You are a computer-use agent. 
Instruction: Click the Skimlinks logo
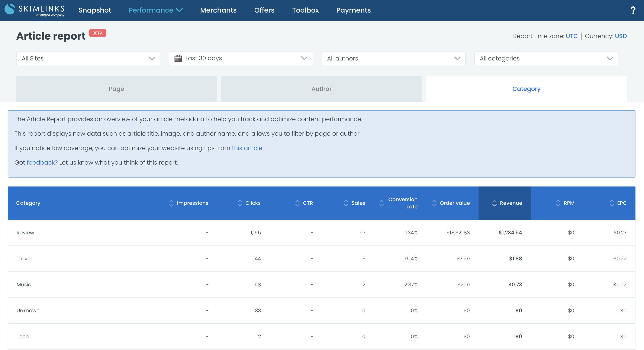pyautogui.click(x=35, y=10)
